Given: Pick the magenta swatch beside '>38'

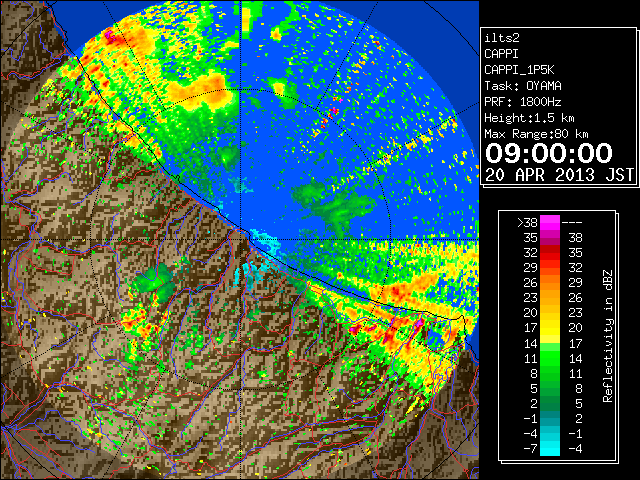Looking at the screenshot, I should pyautogui.click(x=550, y=223).
